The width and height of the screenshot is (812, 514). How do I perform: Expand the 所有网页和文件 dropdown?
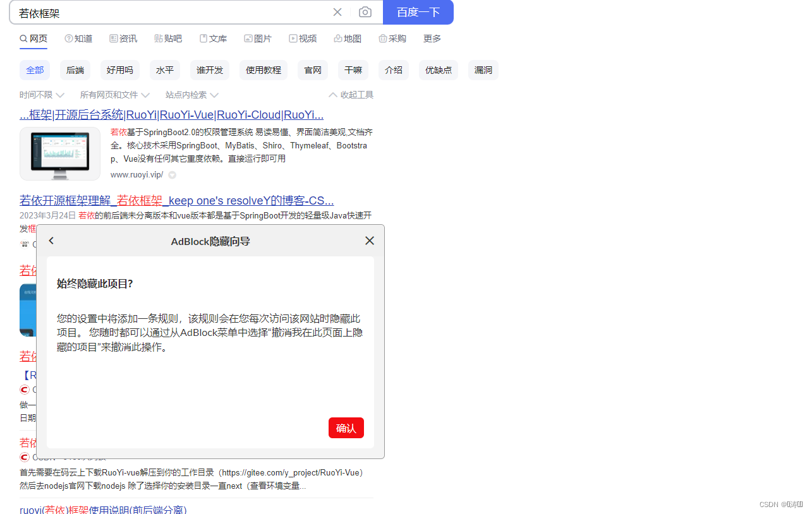114,95
